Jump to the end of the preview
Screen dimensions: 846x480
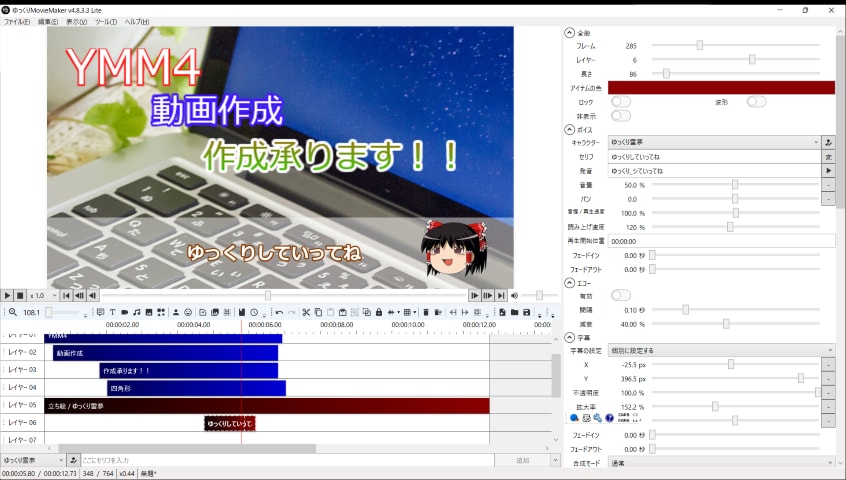point(501,296)
